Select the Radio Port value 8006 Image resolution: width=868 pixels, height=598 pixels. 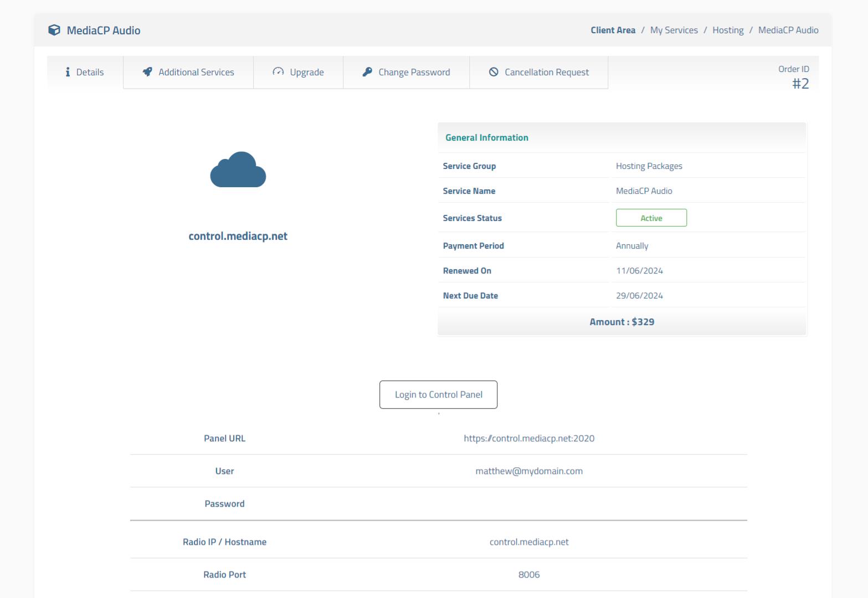point(529,574)
